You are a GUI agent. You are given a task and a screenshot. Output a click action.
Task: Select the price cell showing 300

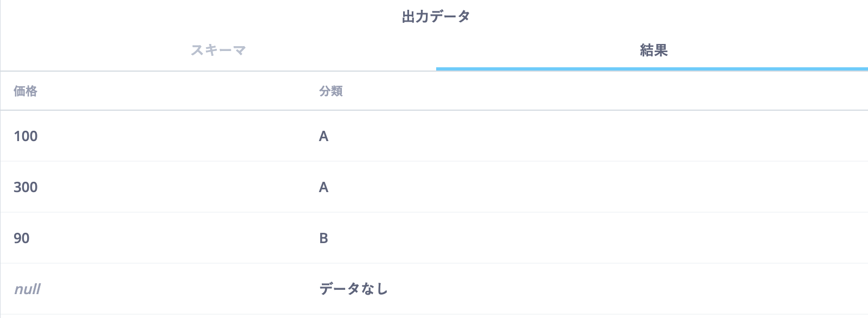[x=25, y=187]
